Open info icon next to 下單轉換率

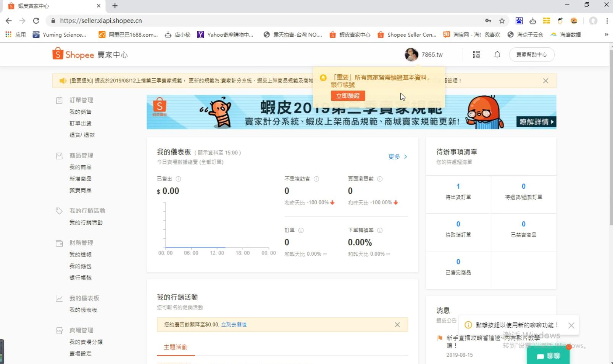(x=380, y=230)
